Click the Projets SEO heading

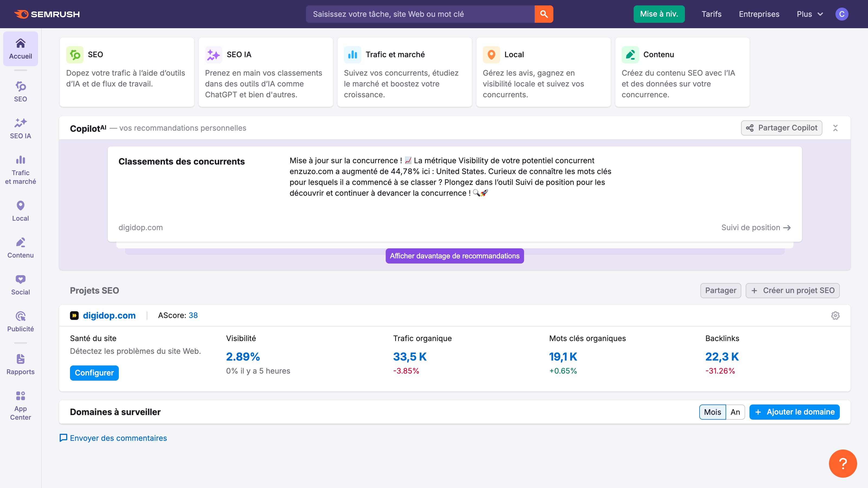pos(94,291)
